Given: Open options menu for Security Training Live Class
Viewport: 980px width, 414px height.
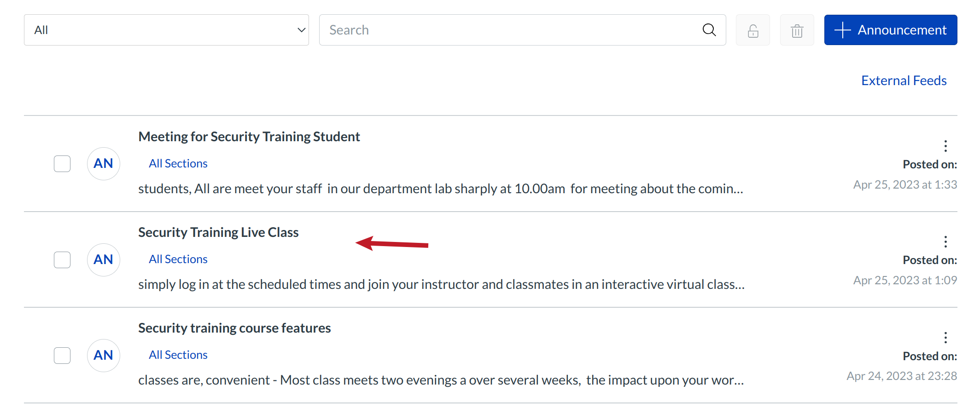Looking at the screenshot, I should pyautogui.click(x=945, y=241).
